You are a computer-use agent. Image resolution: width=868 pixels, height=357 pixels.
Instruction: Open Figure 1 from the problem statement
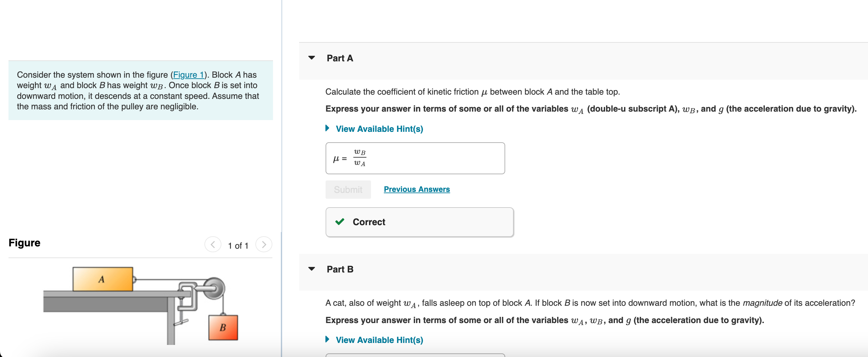point(189,75)
